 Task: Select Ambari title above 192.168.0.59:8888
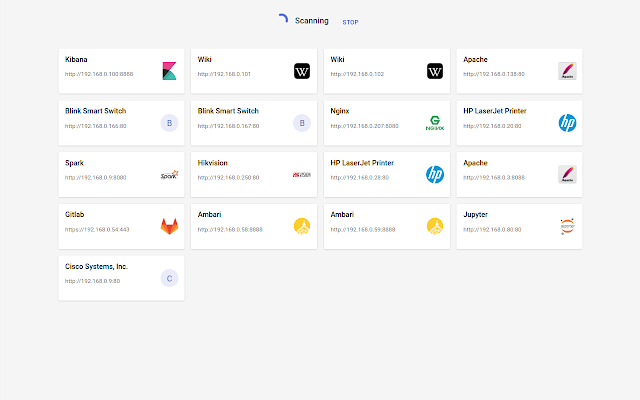[342, 215]
